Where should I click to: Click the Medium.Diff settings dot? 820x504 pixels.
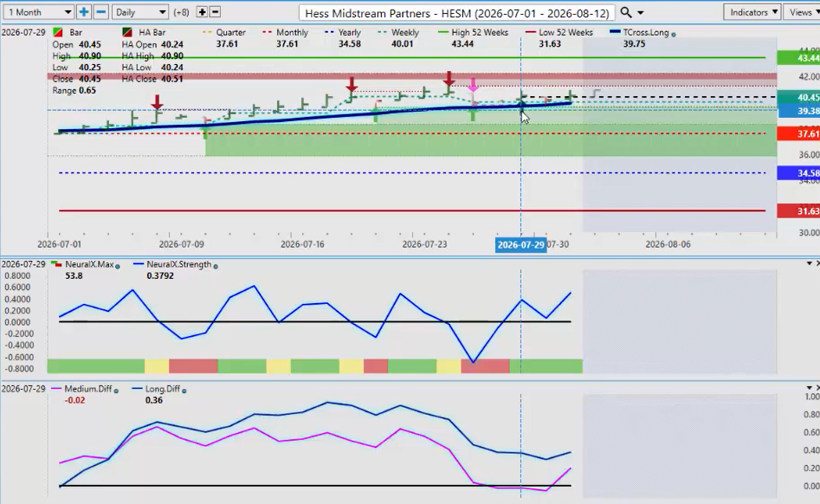point(116,391)
